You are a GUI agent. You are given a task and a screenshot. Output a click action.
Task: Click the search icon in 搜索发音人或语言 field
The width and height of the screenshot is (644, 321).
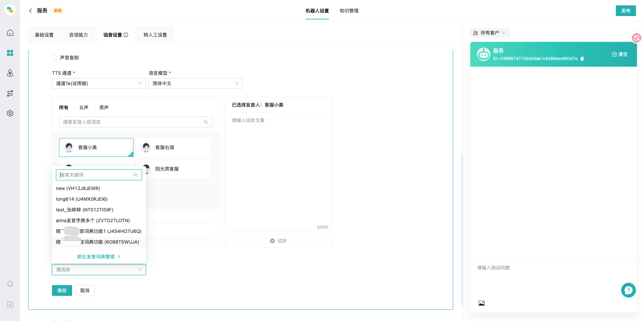pos(206,122)
